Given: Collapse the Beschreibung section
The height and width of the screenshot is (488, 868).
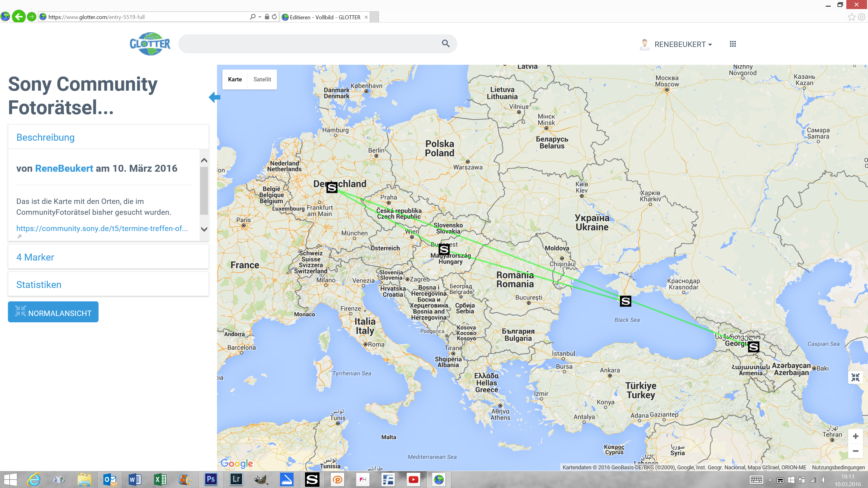Looking at the screenshot, I should tap(45, 137).
